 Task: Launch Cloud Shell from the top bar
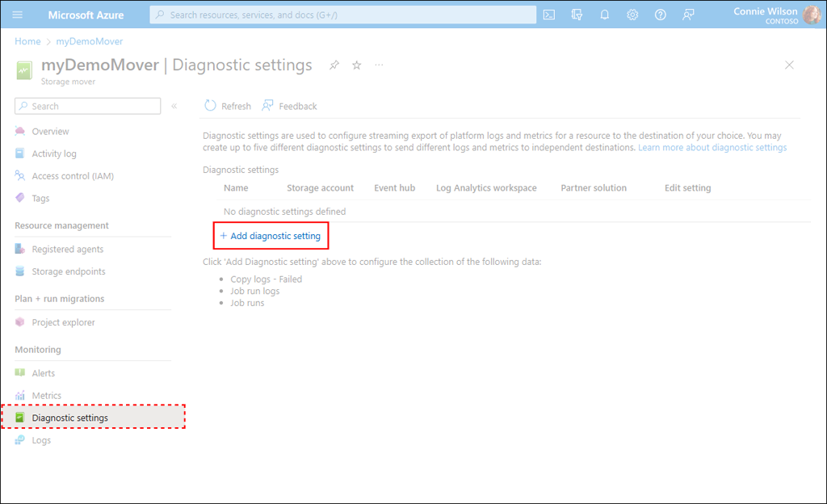[549, 15]
